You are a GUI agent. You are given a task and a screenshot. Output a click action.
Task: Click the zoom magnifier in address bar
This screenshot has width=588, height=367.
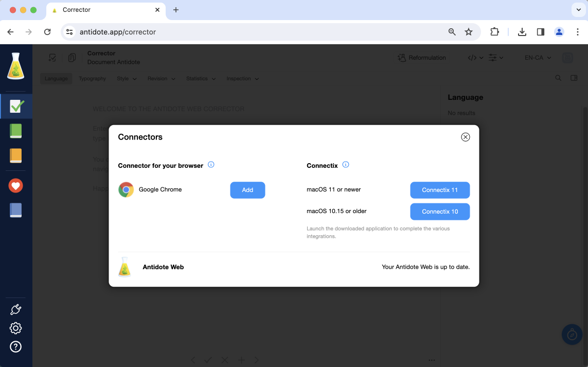(x=452, y=32)
